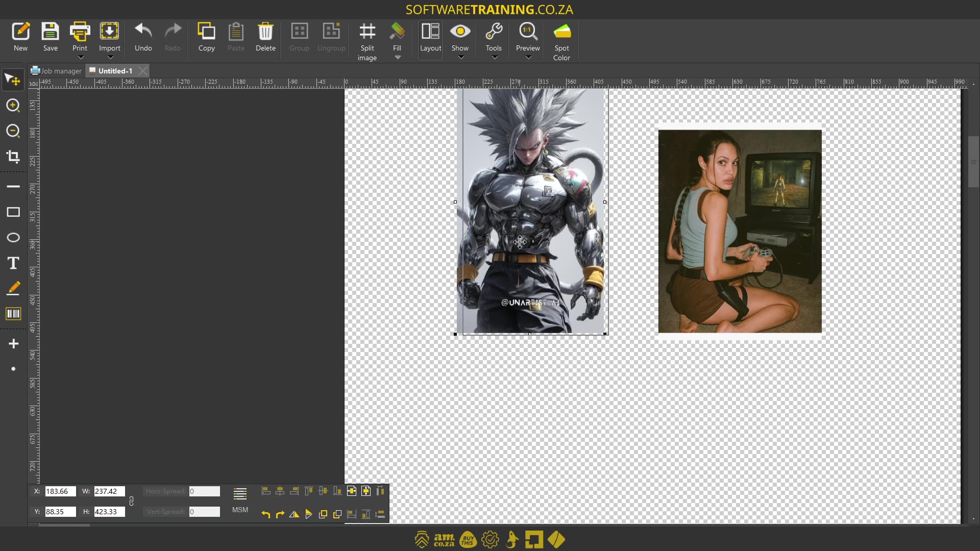Image resolution: width=980 pixels, height=551 pixels.
Task: Click the Y position field
Action: tap(60, 512)
